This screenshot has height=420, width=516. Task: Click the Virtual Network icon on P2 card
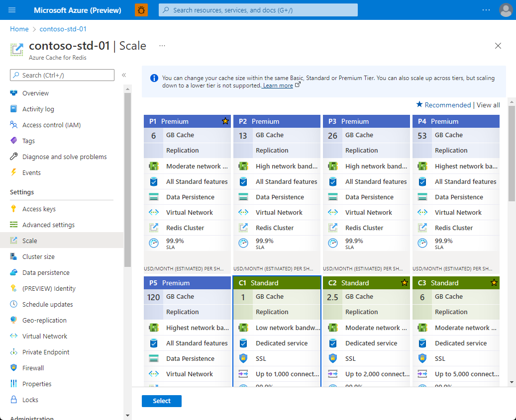[243, 212]
